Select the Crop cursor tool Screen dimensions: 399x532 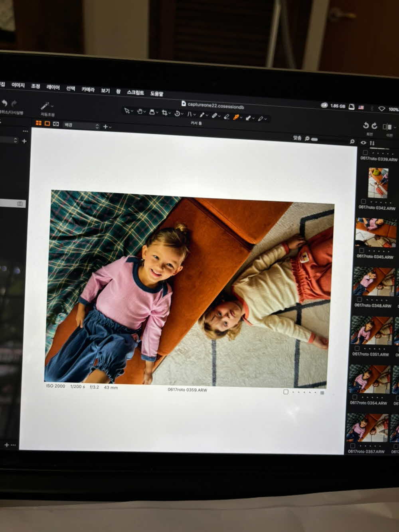pyautogui.click(x=164, y=113)
